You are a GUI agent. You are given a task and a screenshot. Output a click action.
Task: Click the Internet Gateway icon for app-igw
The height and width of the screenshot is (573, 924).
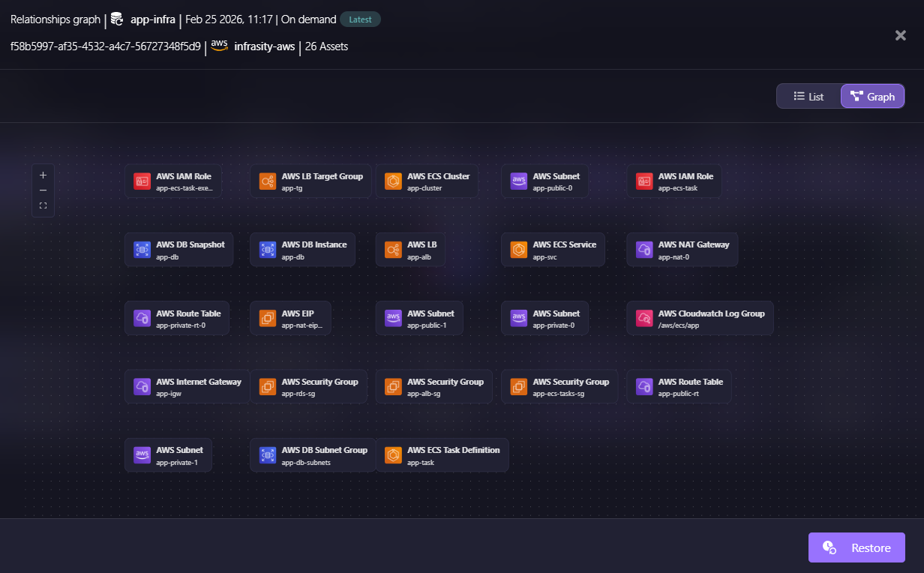click(x=142, y=387)
